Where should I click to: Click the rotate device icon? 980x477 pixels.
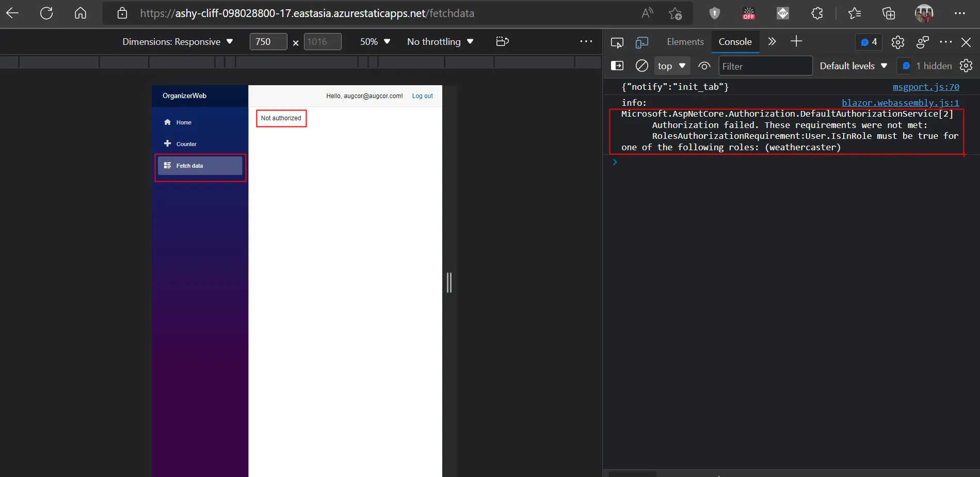(502, 41)
